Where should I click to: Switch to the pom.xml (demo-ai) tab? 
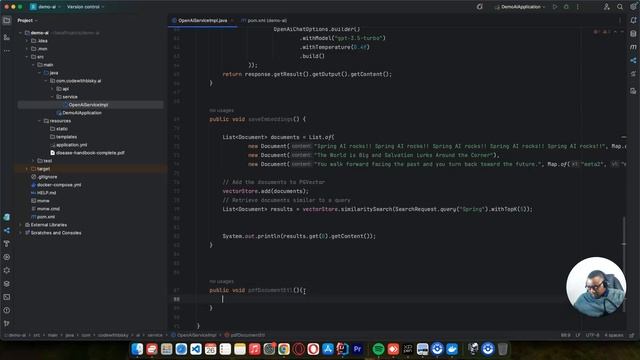coord(264,20)
